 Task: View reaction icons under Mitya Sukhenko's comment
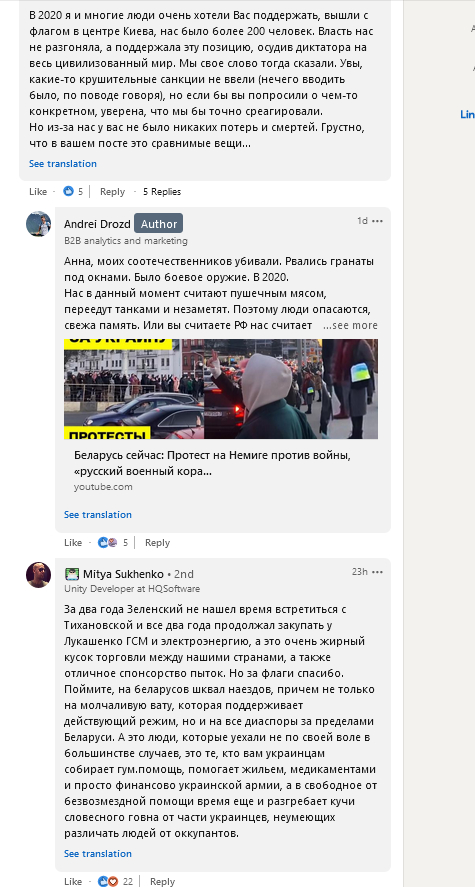pos(107,881)
